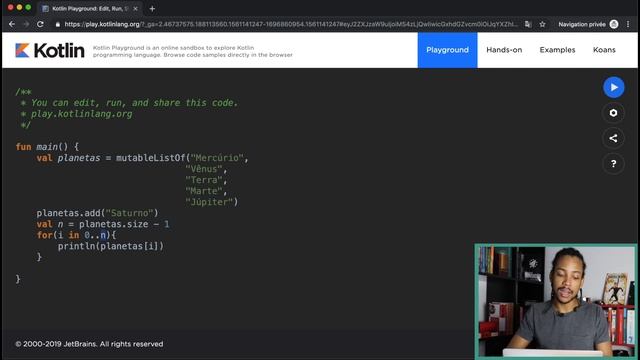Click the address bar URL field
640x360 pixels.
(291, 24)
